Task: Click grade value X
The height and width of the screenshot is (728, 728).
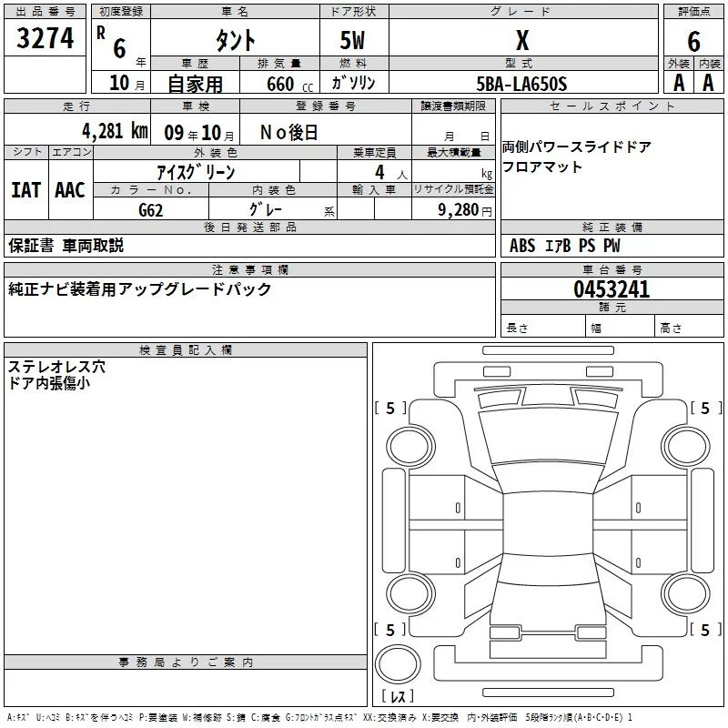Action: pos(522,40)
